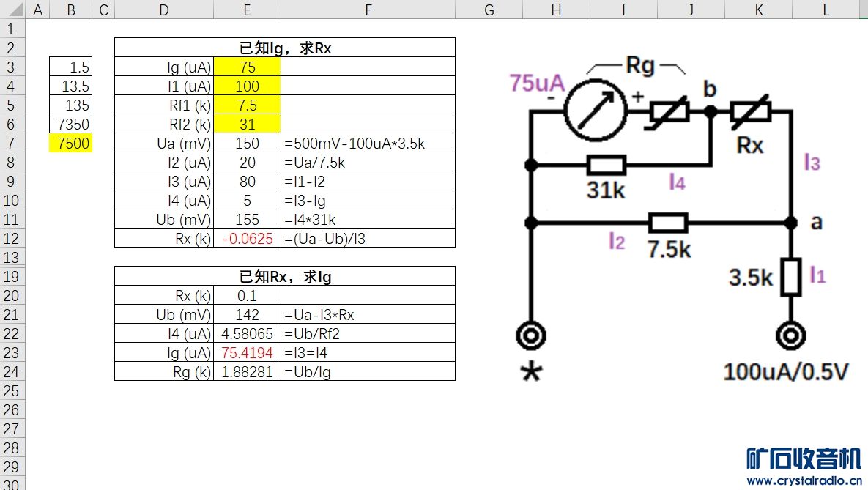This screenshot has height=490, width=868.
Task: Click formula text =(Ua-Ub)/I3
Action: point(324,239)
